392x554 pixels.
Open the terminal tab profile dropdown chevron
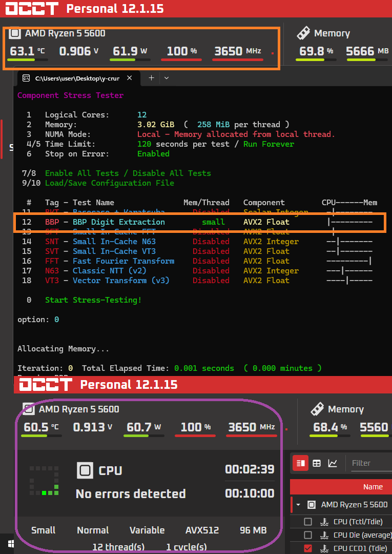(x=167, y=78)
